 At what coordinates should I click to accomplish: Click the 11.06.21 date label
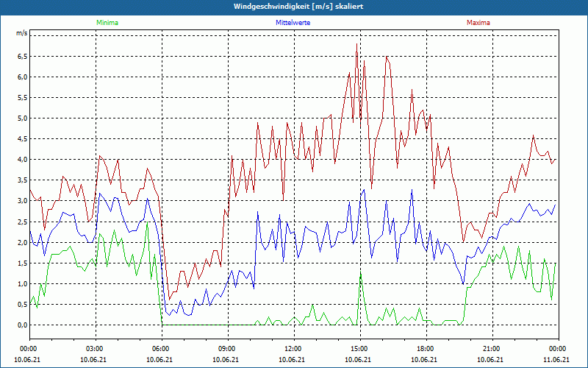coord(556,359)
